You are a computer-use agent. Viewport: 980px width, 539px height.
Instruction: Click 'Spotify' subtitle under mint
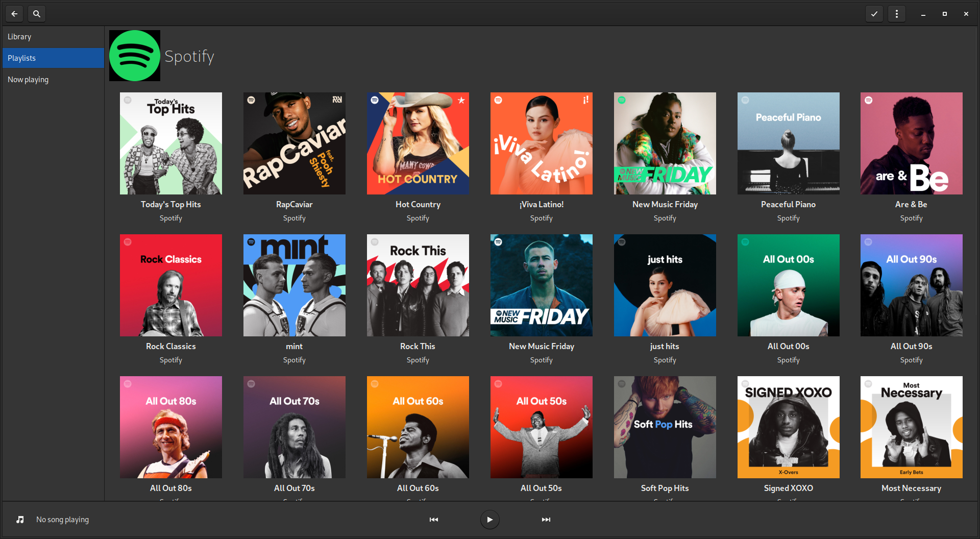pos(295,360)
